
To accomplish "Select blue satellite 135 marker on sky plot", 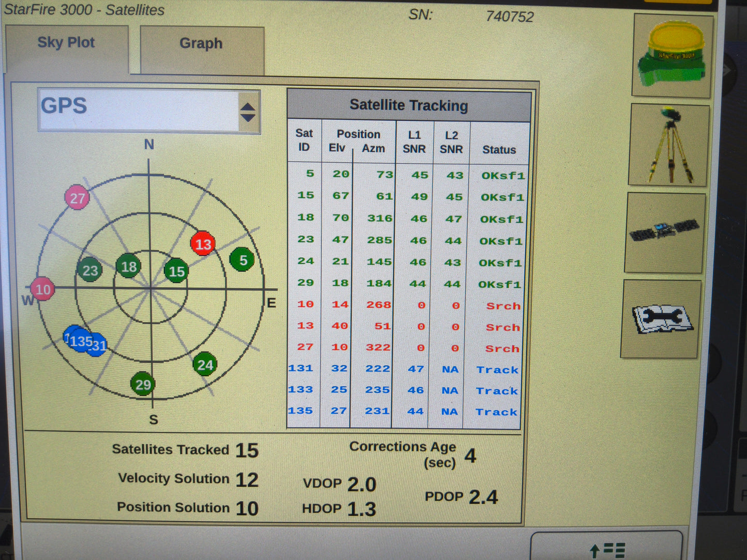I will click(x=81, y=341).
